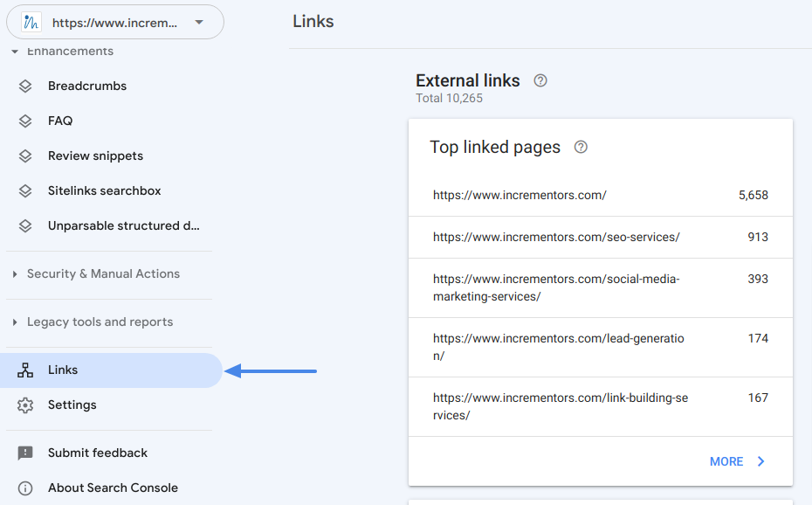
Task: Open the social-media-marketing-services page row
Action: [x=600, y=288]
